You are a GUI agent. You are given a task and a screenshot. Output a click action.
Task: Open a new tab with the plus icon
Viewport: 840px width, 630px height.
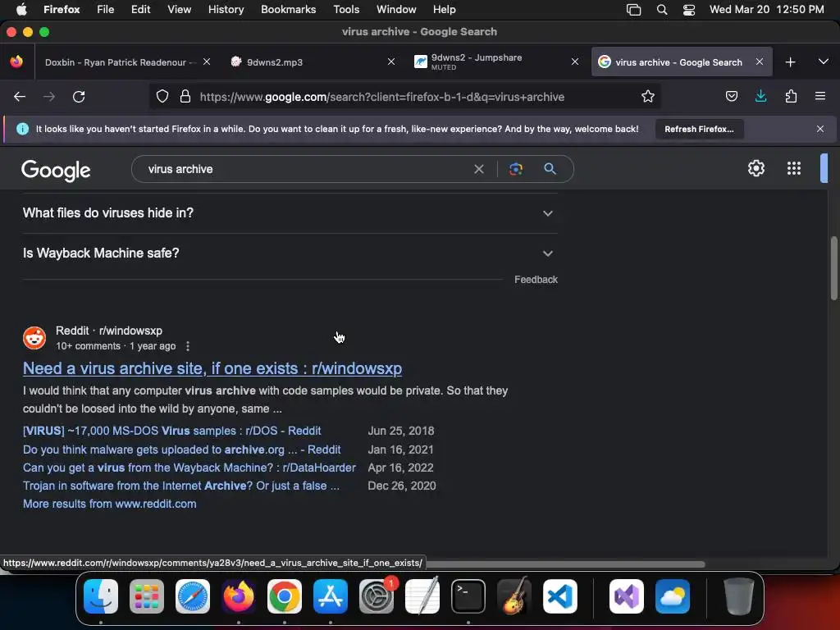790,62
